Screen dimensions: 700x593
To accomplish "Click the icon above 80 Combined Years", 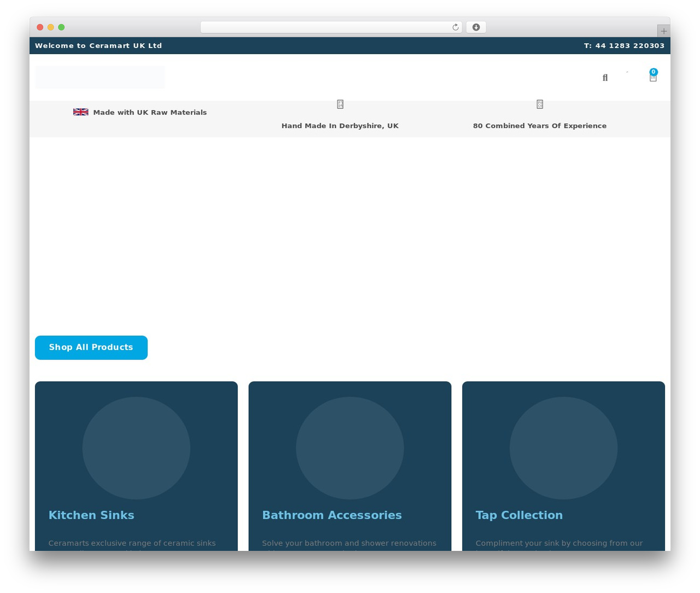I will pos(540,104).
